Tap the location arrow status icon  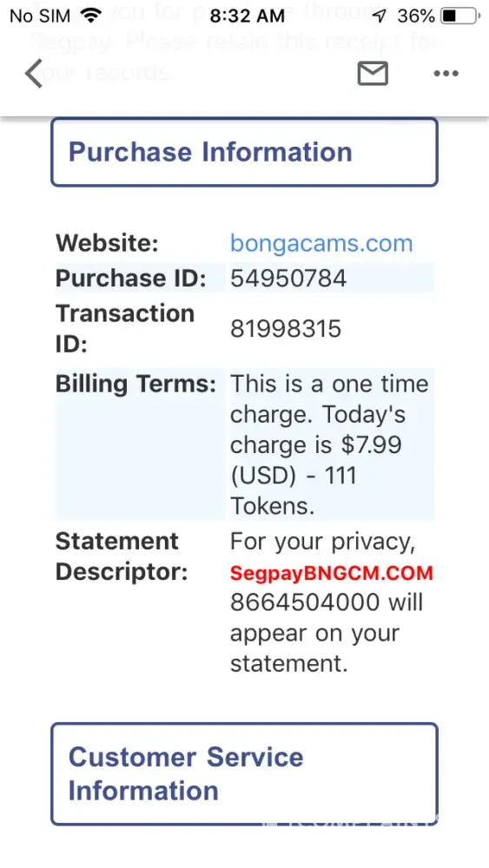point(379,16)
